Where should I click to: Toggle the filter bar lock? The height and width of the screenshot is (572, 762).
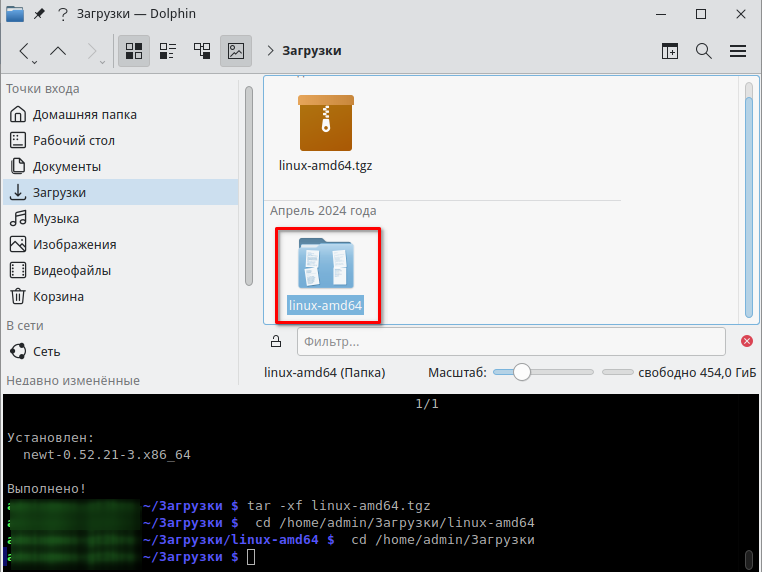[x=276, y=342]
